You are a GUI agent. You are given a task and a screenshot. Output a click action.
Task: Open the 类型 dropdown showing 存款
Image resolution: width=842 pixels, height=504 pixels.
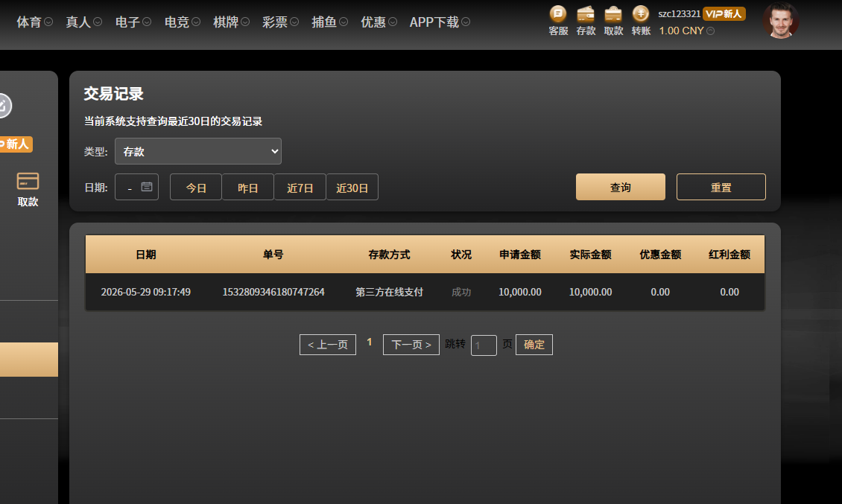pos(198,151)
